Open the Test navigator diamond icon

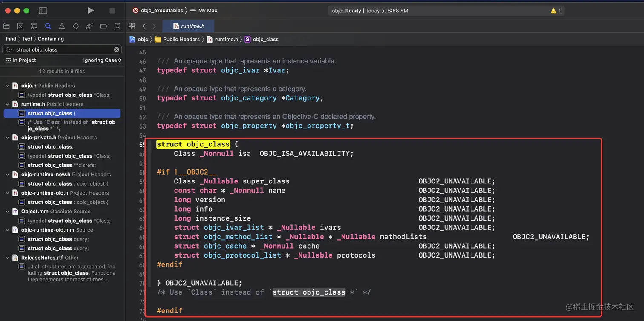(x=76, y=26)
